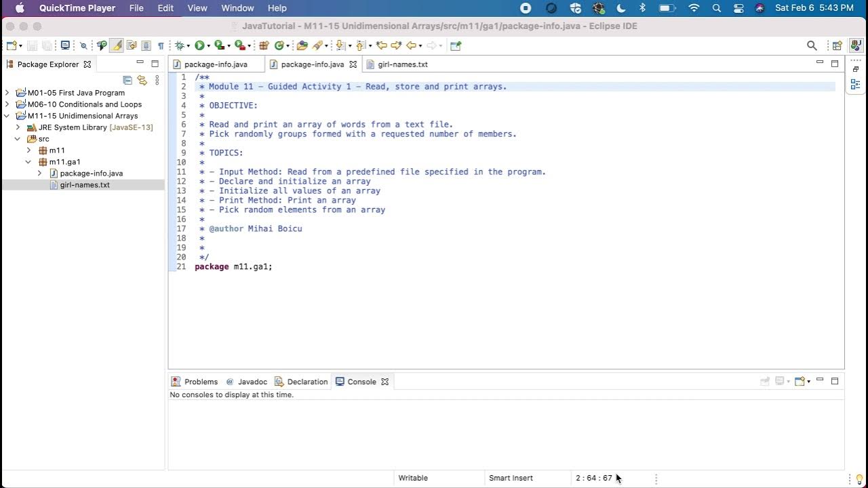Open the Terminal toolbar icon
The height and width of the screenshot is (488, 868).
click(x=65, y=45)
